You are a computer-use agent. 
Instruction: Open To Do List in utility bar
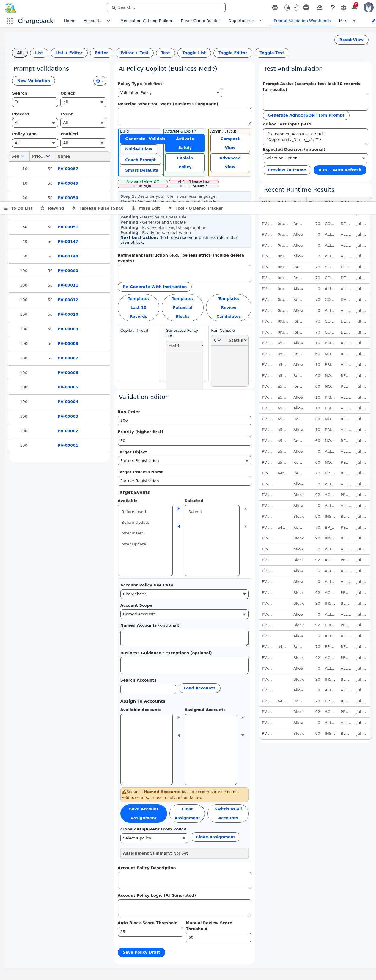tap(18, 208)
